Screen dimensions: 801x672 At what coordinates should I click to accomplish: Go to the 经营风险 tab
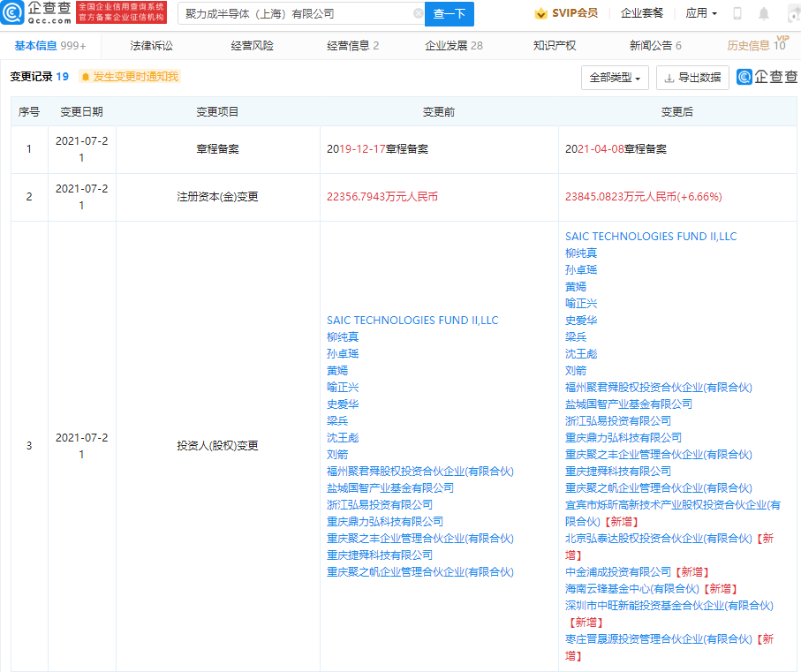click(x=252, y=45)
